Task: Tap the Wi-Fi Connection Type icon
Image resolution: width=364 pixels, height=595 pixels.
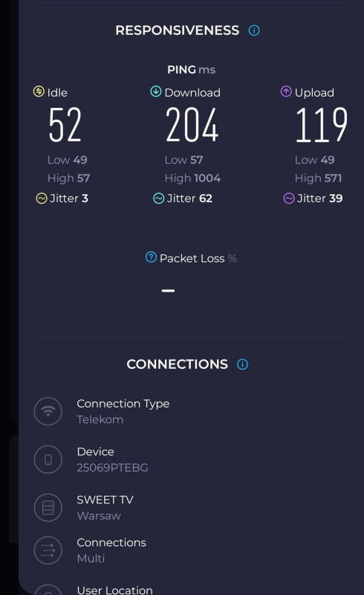Action: click(x=48, y=411)
